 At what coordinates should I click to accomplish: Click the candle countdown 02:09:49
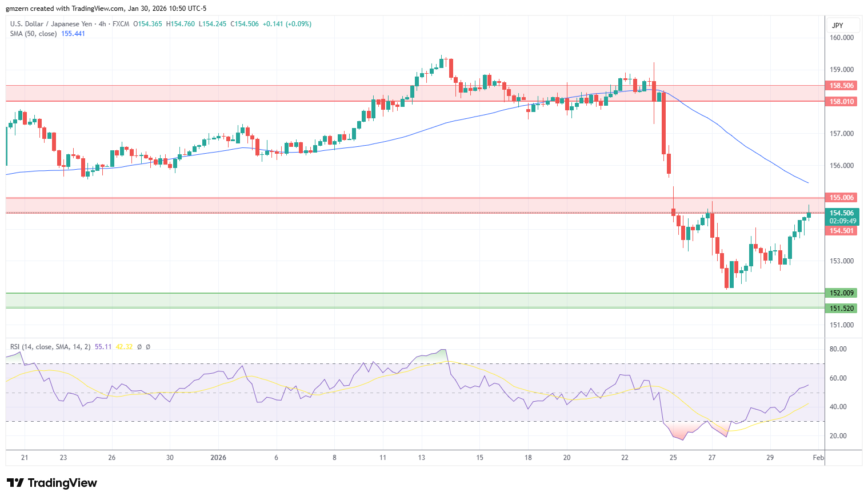[843, 221]
